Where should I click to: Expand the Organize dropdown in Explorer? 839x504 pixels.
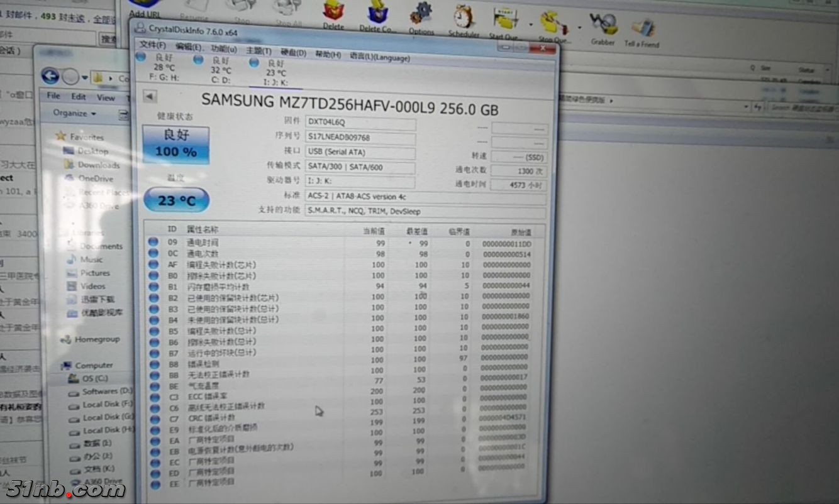pyautogui.click(x=74, y=114)
